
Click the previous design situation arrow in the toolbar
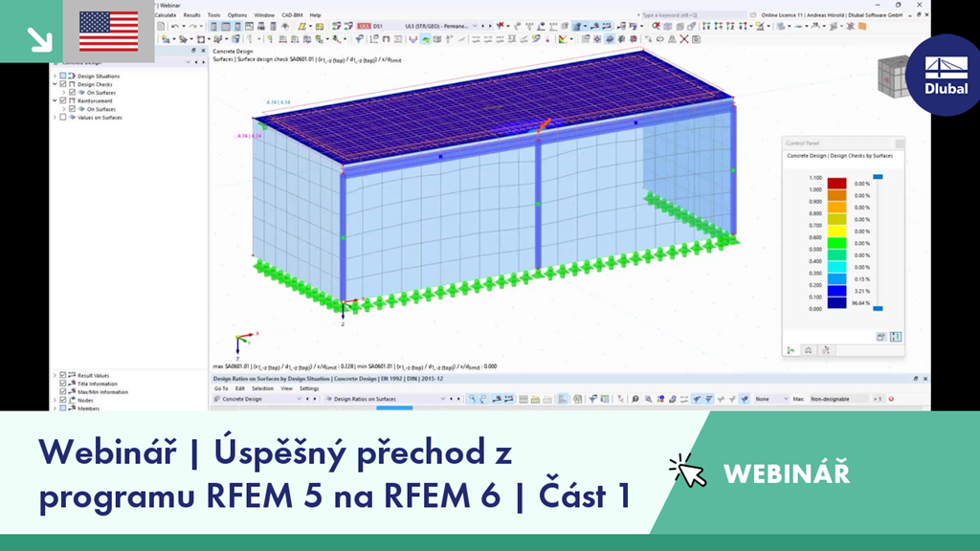click(x=482, y=26)
